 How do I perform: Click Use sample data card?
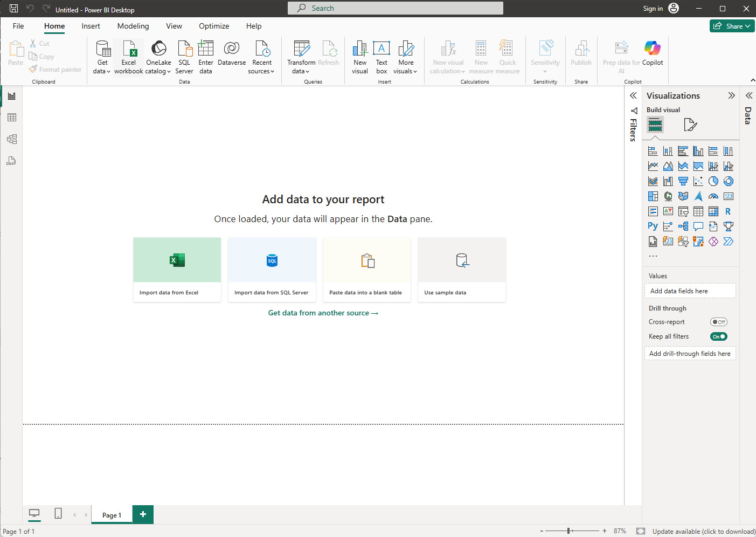point(462,270)
